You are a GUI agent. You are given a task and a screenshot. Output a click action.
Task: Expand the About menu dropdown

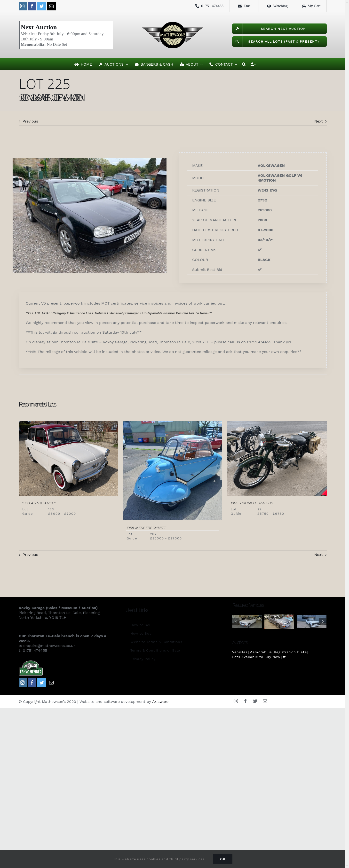191,64
